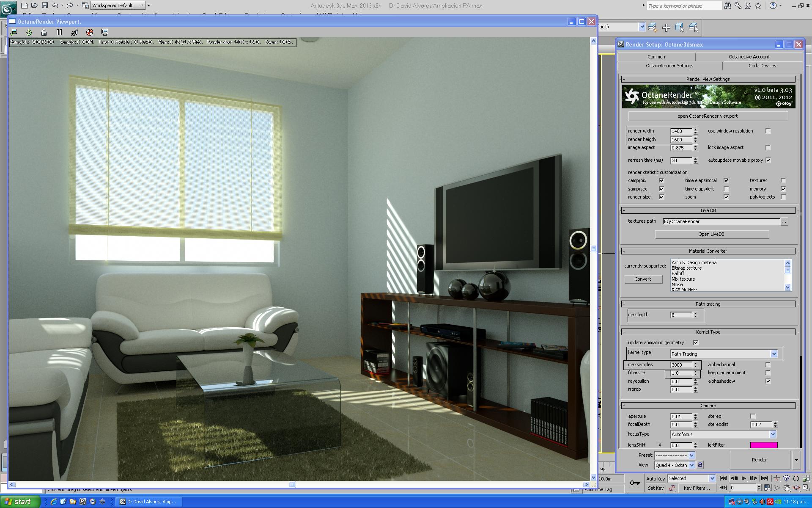Open the OctaneLive Account tab

point(749,57)
